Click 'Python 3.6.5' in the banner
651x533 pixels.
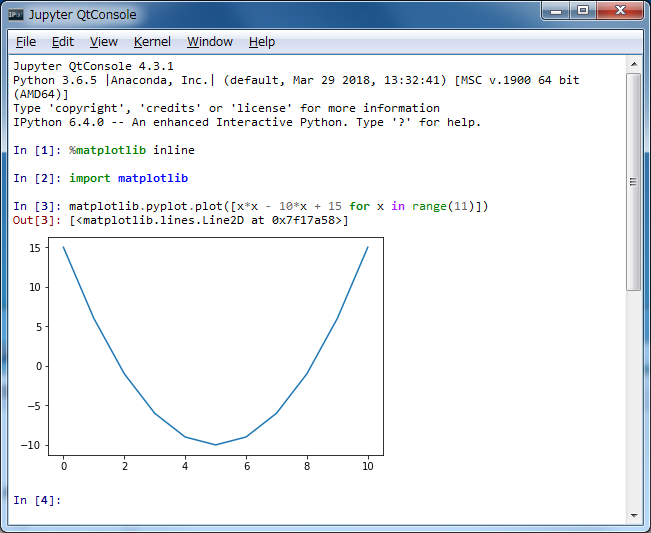[55, 80]
